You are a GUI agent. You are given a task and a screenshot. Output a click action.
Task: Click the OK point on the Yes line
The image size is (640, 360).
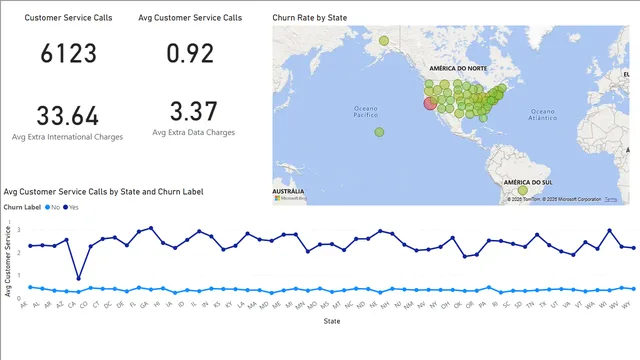click(x=465, y=256)
